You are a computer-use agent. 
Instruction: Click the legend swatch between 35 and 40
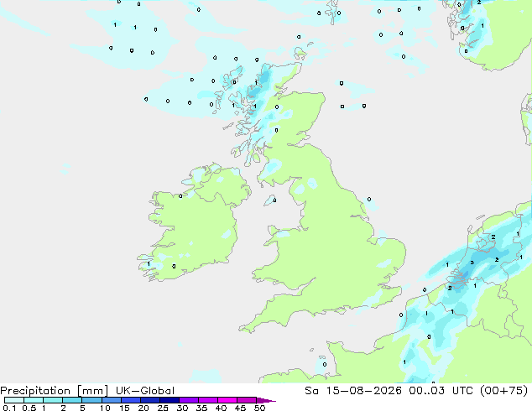pyautogui.click(x=208, y=400)
